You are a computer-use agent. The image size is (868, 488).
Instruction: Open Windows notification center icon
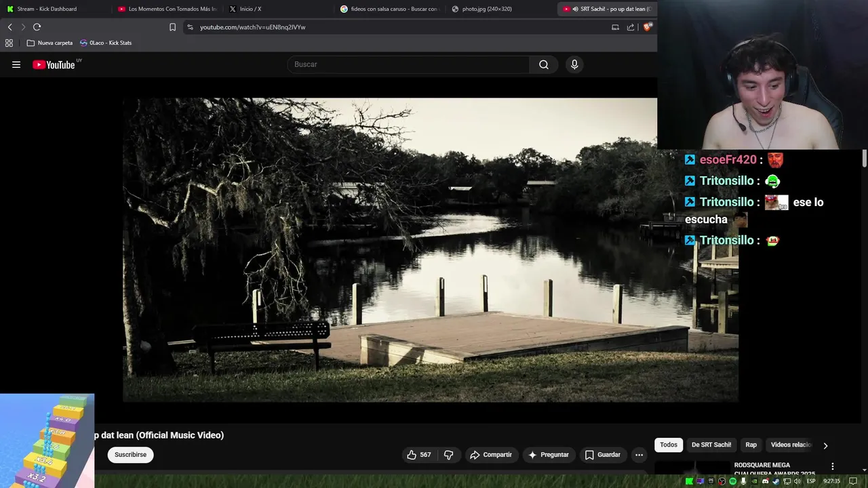(853, 481)
